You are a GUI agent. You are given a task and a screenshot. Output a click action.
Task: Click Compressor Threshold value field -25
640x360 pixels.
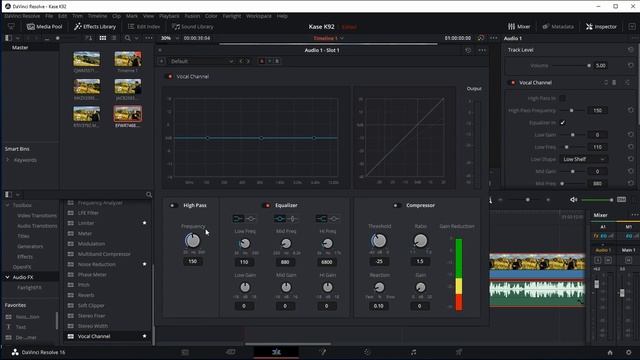tap(379, 261)
